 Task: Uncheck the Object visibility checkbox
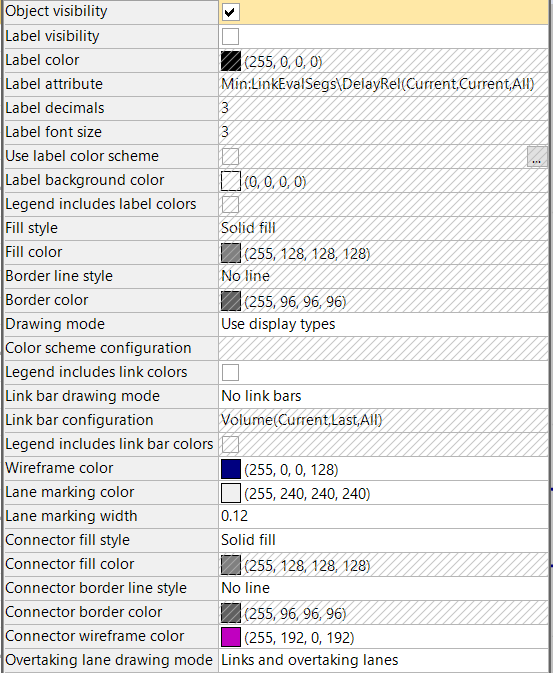231,12
